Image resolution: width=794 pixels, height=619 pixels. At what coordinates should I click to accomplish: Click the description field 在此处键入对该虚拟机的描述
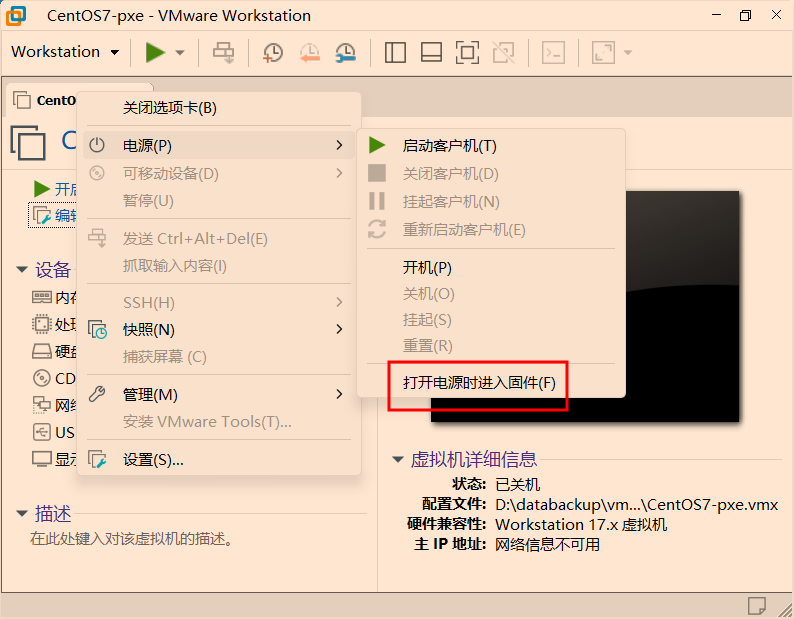(x=132, y=538)
